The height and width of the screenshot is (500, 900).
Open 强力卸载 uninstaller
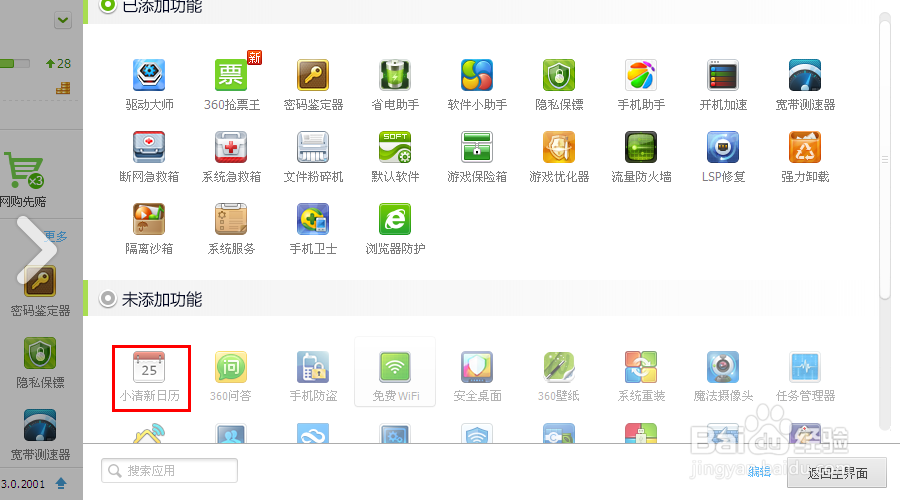pyautogui.click(x=805, y=157)
